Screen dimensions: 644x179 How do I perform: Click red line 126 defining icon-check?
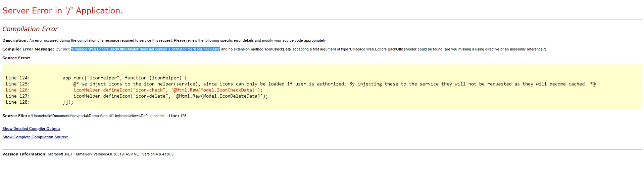pyautogui.click(x=134, y=90)
